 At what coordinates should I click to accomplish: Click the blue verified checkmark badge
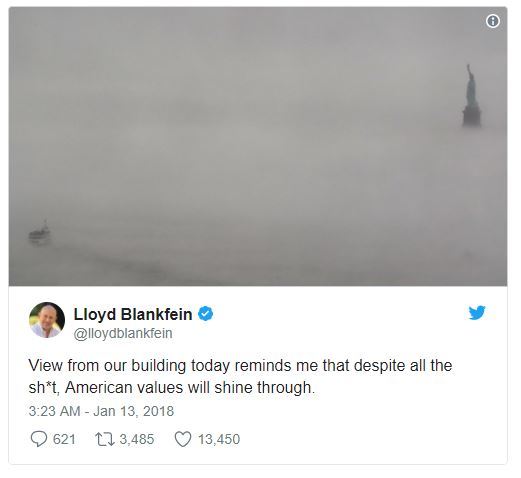point(206,314)
